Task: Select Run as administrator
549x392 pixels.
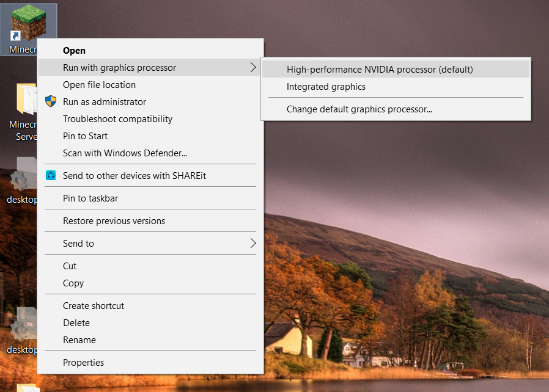Action: 150,102
